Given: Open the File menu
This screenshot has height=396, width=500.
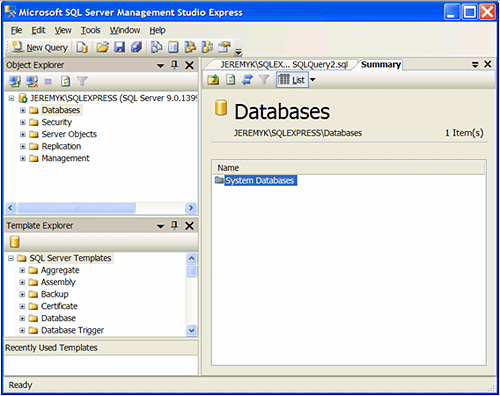Looking at the screenshot, I should [x=16, y=30].
